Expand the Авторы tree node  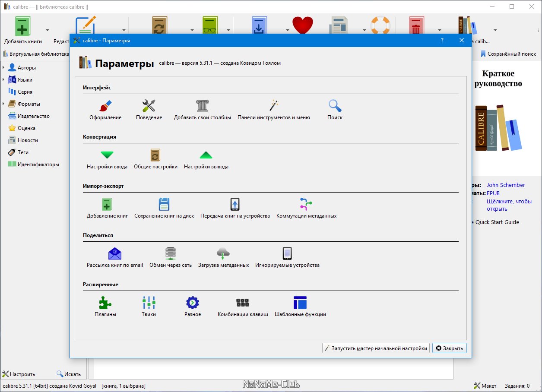[x=3, y=68]
